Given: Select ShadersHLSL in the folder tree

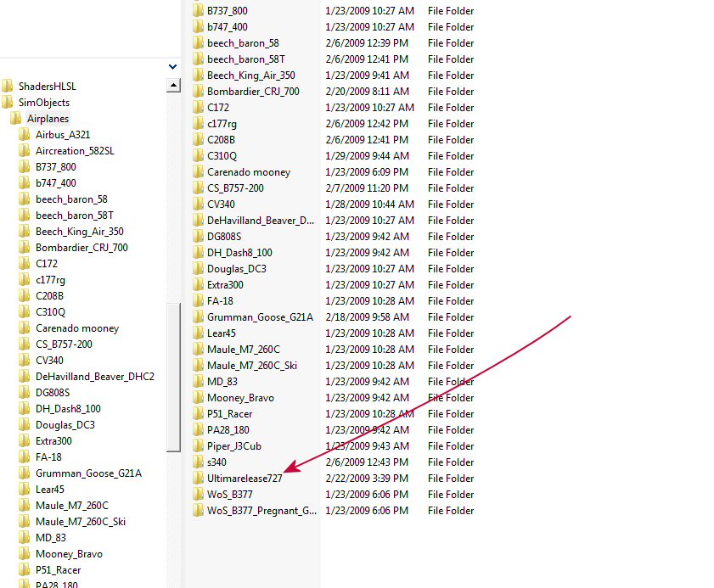Looking at the screenshot, I should (x=48, y=86).
